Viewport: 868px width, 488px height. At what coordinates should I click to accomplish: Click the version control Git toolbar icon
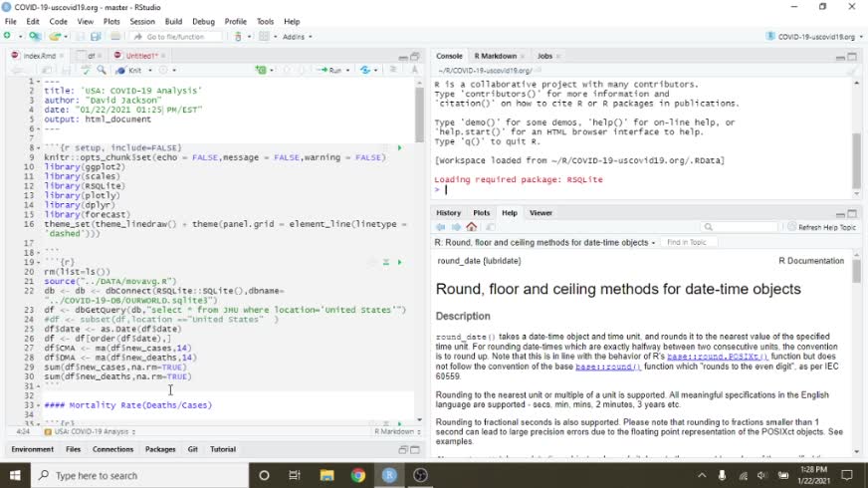coord(238,37)
